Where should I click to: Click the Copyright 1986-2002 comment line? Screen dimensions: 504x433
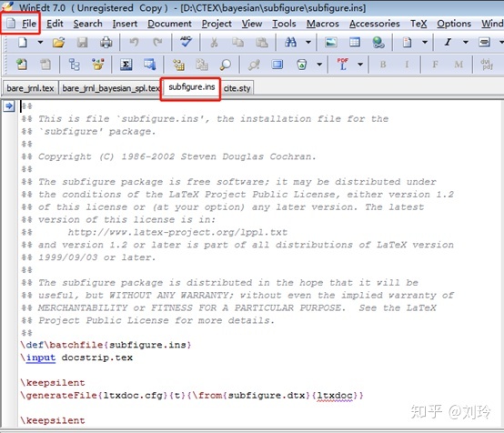[168, 156]
